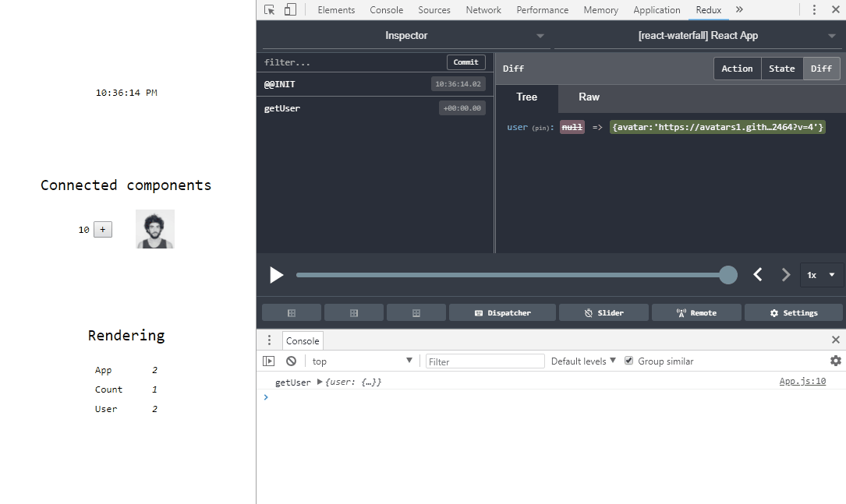Screen dimensions: 846x504
Task: Click the user avatar image
Action: pyautogui.click(x=155, y=229)
